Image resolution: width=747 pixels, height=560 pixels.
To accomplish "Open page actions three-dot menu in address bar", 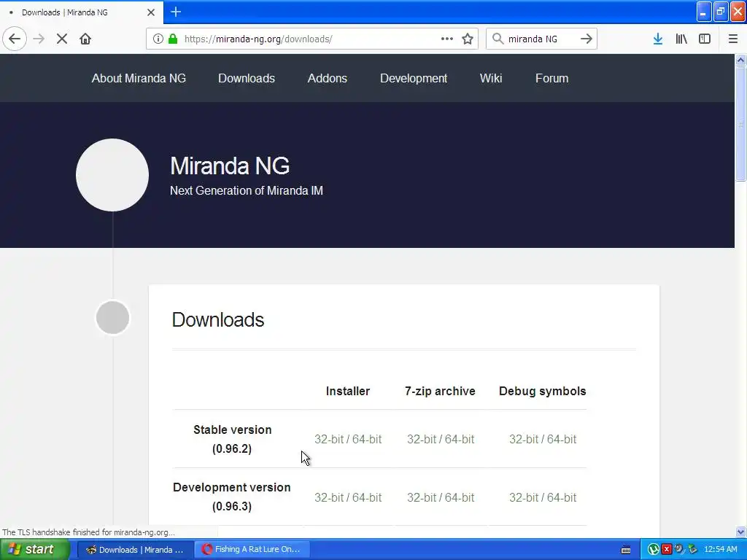I will 447,39.
